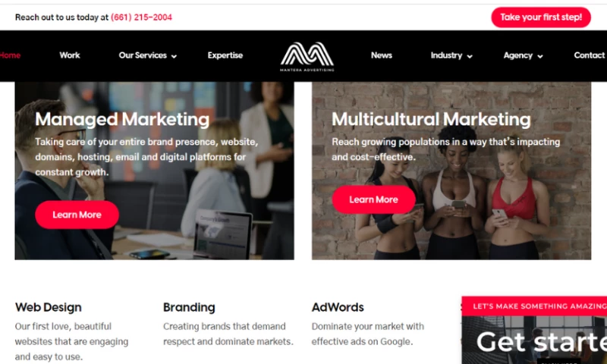The width and height of the screenshot is (607, 364).
Task: Click the Take your first step! button
Action: [541, 17]
